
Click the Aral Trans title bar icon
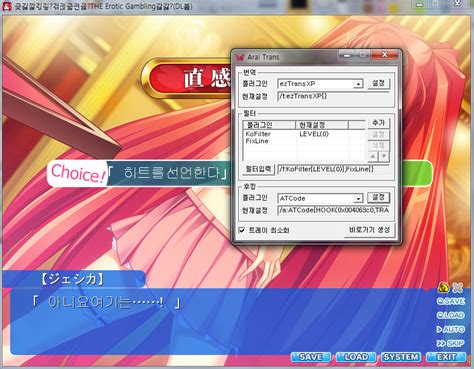pos(240,57)
